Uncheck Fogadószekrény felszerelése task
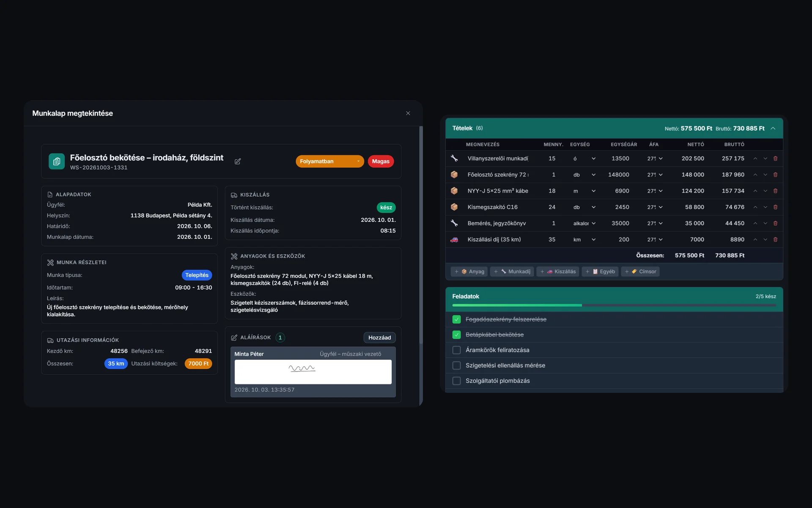Viewport: 812px width, 508px height. click(456, 319)
